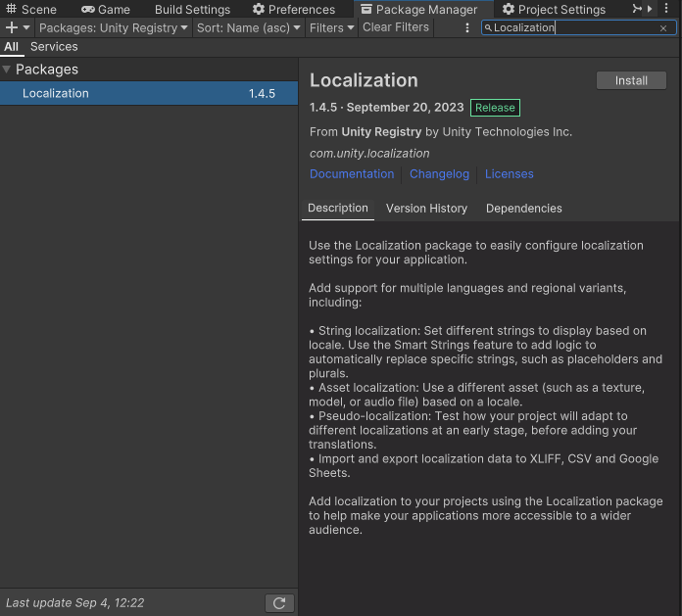The image size is (682, 616).
Task: Open the Sort: Name (asc) dropdown
Action: pyautogui.click(x=248, y=27)
